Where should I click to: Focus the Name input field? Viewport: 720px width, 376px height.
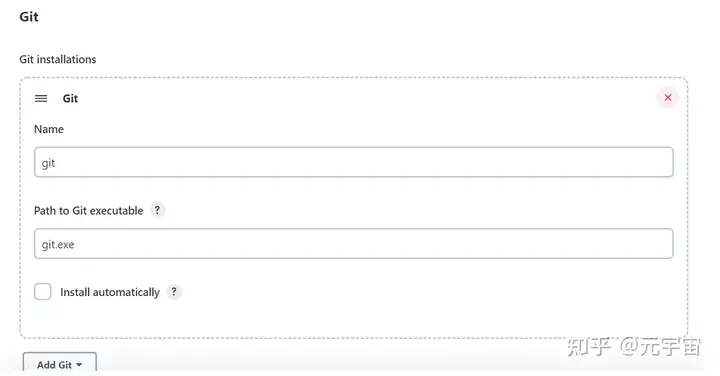(354, 162)
